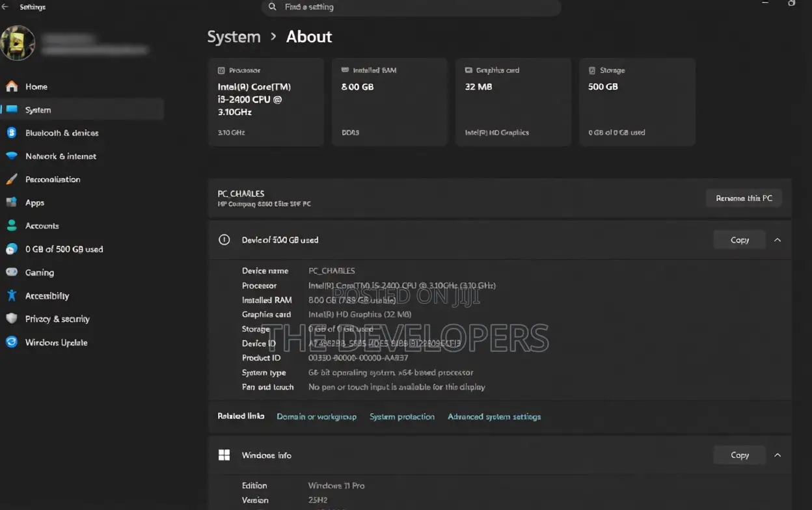Open Windows Update page
The width and height of the screenshot is (812, 510).
(x=82, y=342)
